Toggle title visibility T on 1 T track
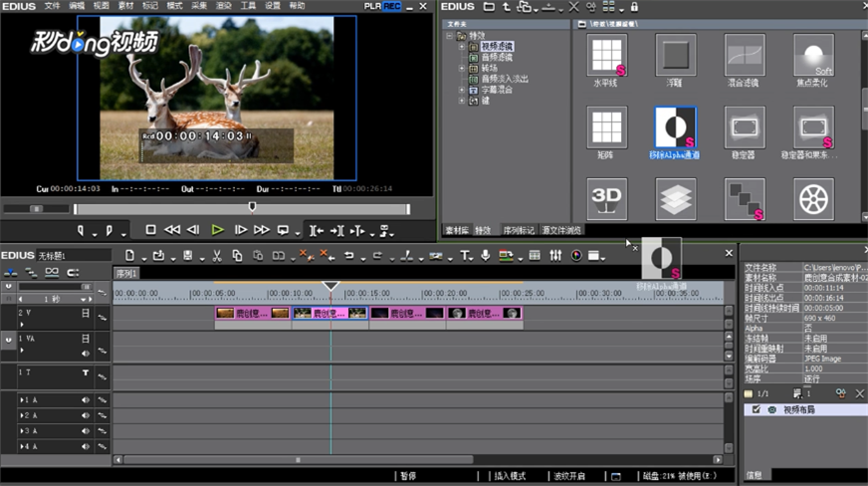Screen dimensions: 868x486 (86, 373)
